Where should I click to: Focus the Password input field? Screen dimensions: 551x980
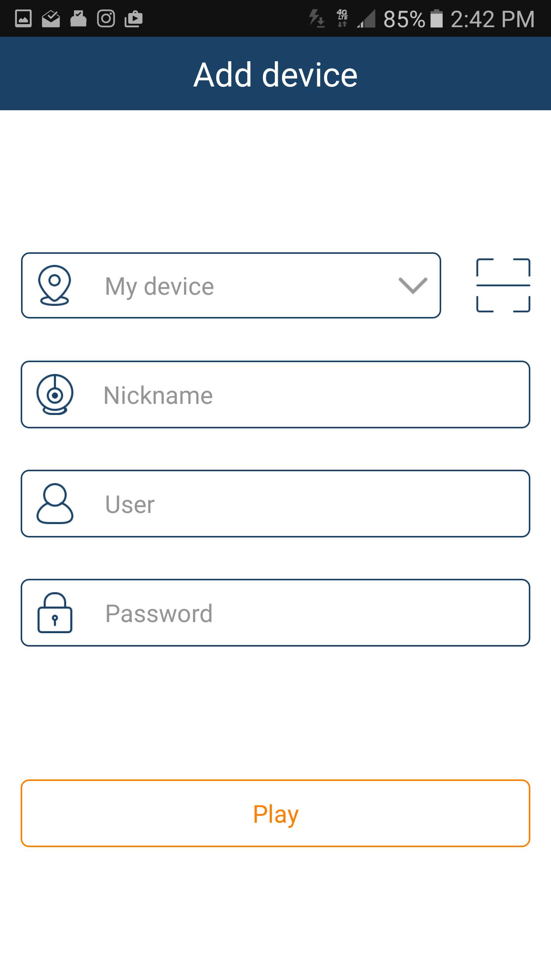pyautogui.click(x=275, y=612)
